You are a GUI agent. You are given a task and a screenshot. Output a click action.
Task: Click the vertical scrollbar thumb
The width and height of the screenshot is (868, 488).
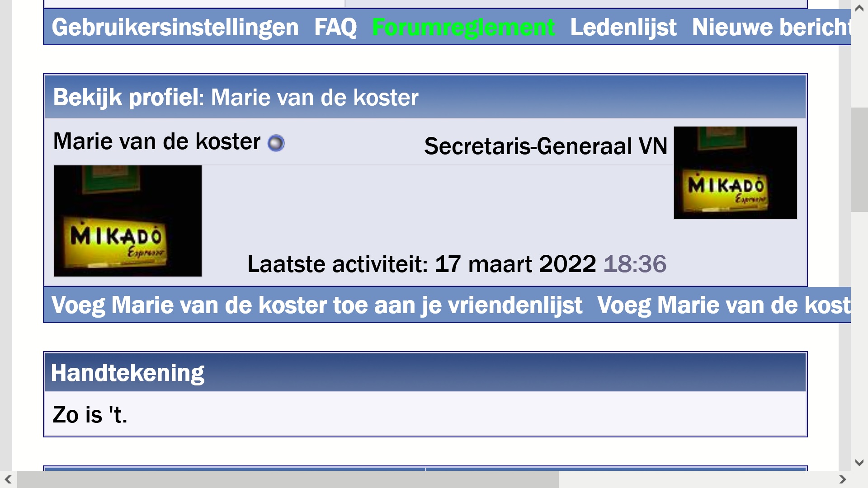coord(859,160)
